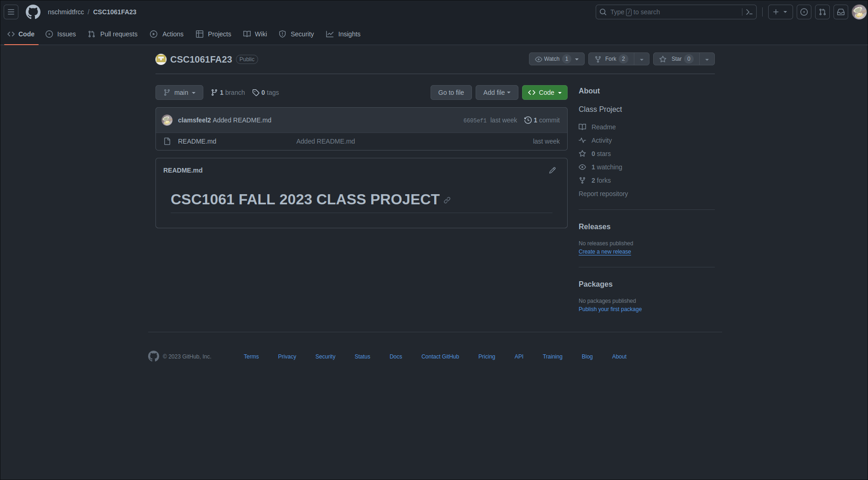Click the Packages heading in the sidebar
Screen dimensions: 868x480
[x=595, y=284]
